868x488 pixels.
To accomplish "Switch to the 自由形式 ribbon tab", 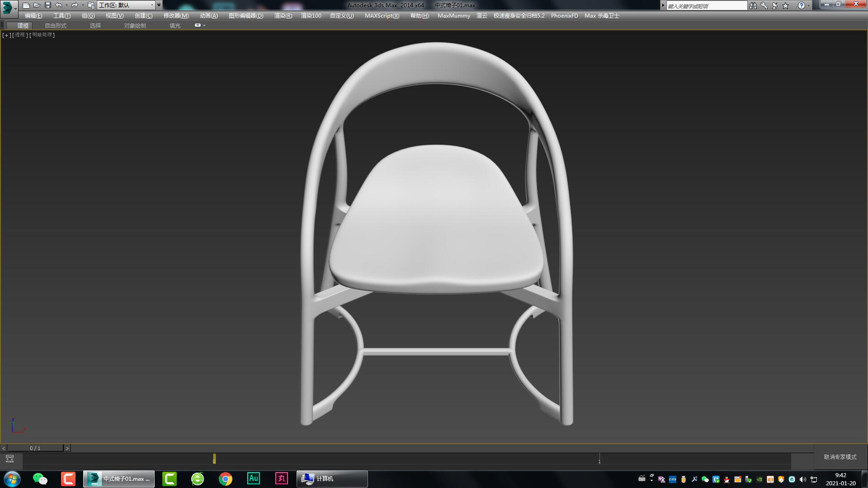I will tap(54, 25).
